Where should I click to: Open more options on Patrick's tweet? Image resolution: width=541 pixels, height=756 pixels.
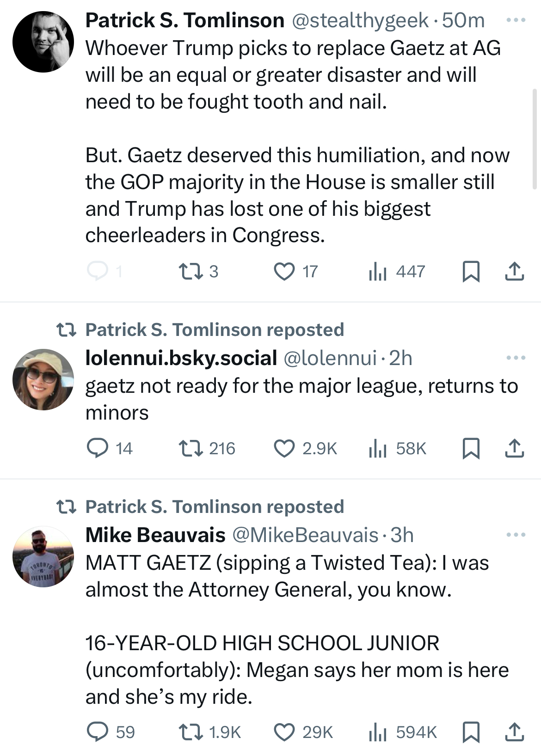516,20
